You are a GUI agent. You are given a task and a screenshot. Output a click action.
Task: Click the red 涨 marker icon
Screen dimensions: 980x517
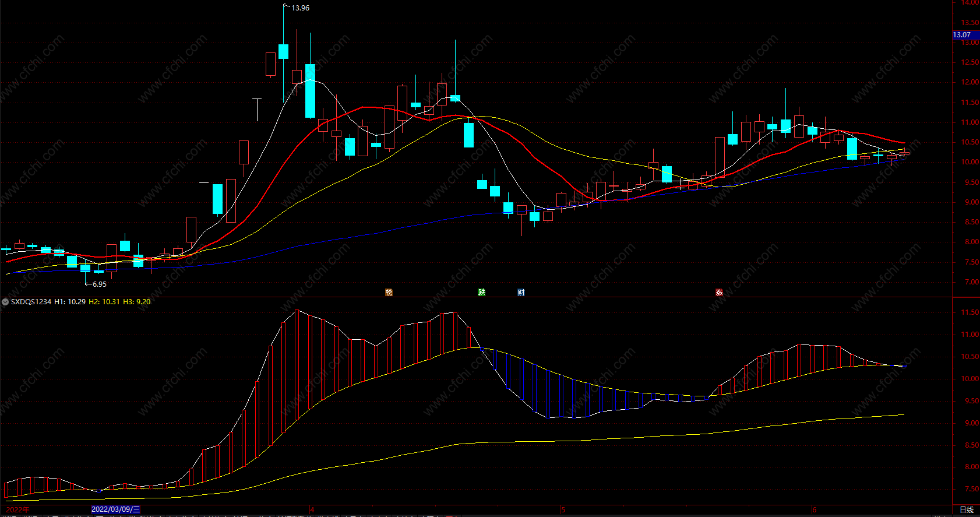coord(719,293)
